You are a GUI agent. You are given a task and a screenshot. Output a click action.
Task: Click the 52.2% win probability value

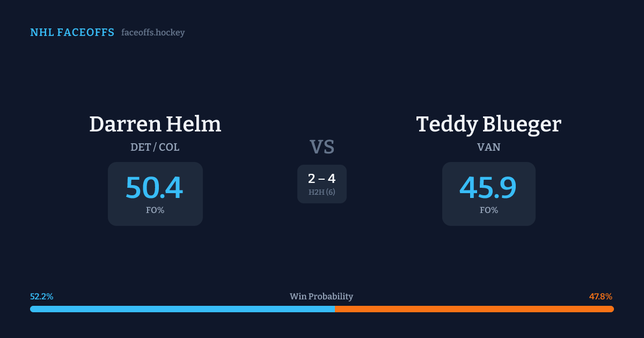click(42, 297)
